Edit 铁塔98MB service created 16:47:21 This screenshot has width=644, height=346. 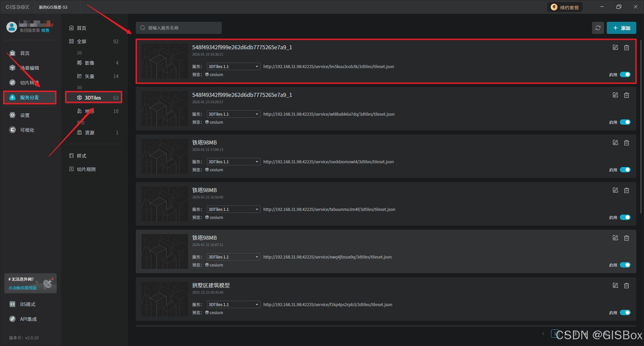point(615,238)
